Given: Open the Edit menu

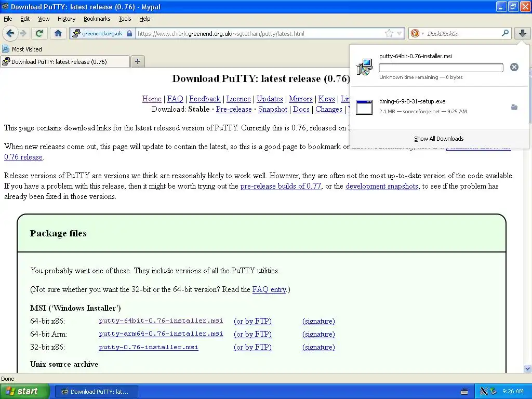Looking at the screenshot, I should (x=25, y=19).
